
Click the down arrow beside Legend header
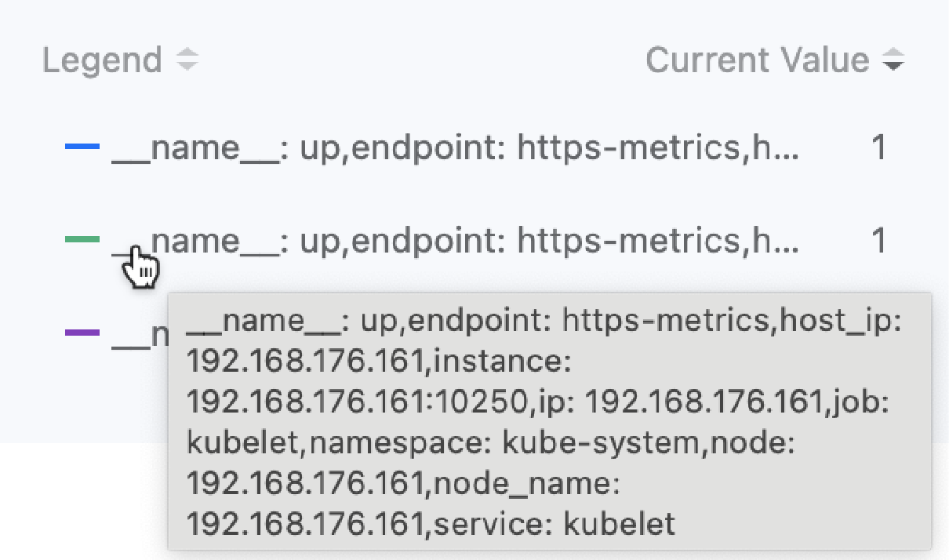point(187,67)
